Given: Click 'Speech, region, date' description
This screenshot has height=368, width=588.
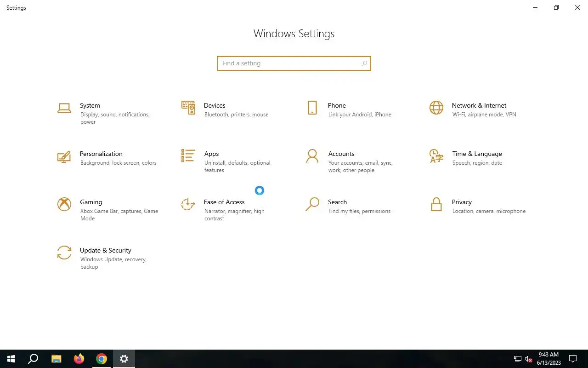Looking at the screenshot, I should coord(477,163).
